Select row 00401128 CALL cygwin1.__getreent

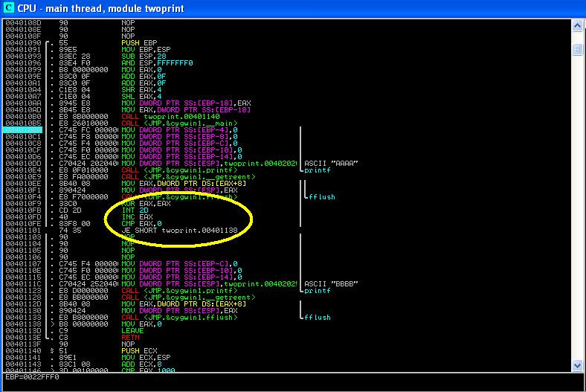click(x=287, y=298)
